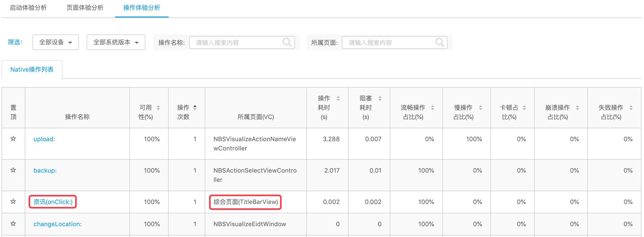Open the 全部设备 dropdown

(56, 42)
